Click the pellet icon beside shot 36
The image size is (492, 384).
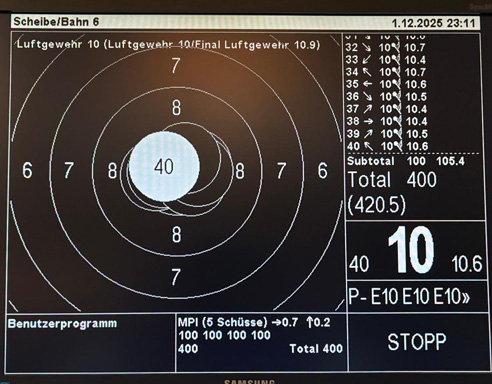coord(396,97)
